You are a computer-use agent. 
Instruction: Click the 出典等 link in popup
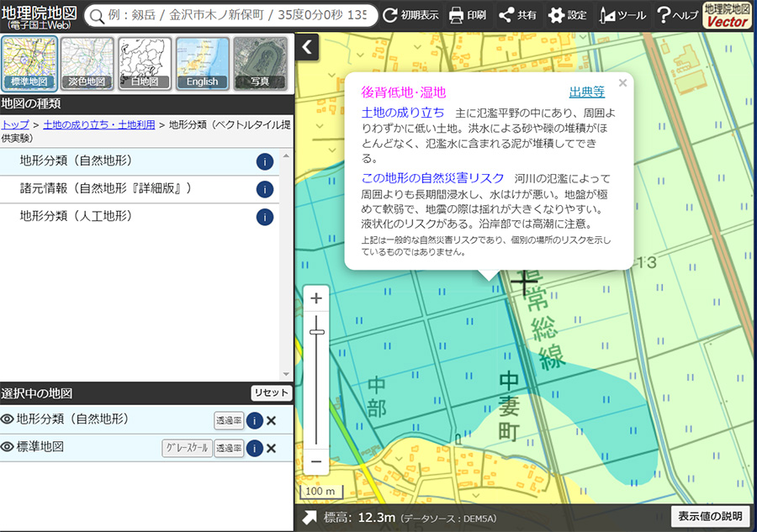[586, 92]
